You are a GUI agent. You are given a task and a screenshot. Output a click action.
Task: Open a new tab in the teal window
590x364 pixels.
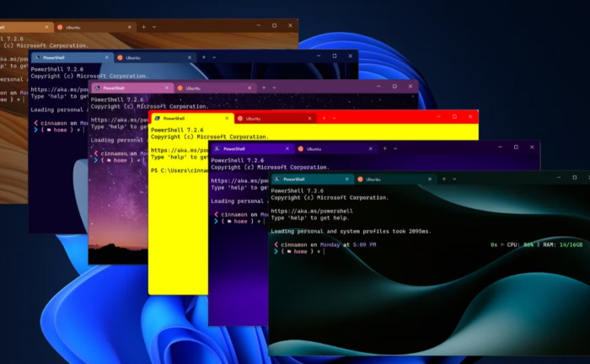[x=444, y=179]
